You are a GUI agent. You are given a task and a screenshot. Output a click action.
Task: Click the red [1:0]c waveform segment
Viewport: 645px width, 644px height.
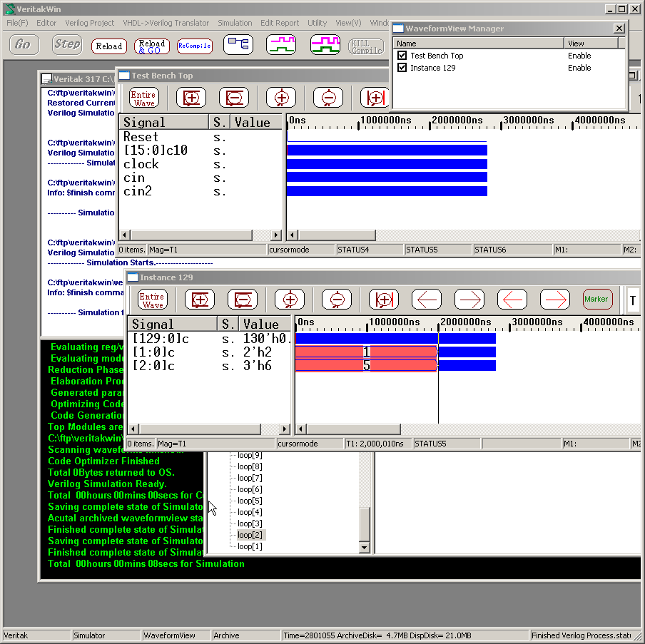tap(366, 352)
